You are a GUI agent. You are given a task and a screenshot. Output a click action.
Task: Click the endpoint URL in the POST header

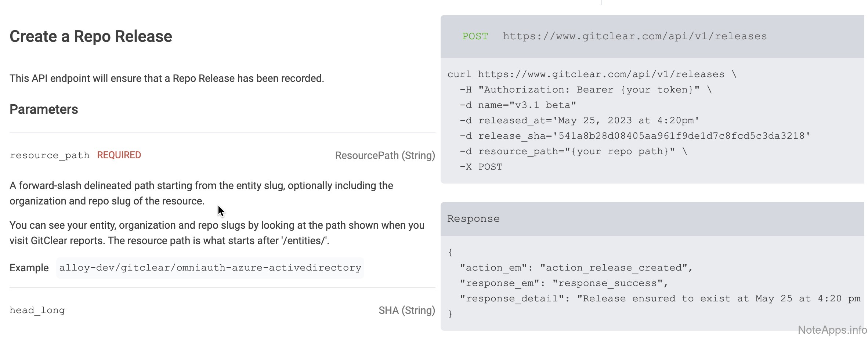[634, 36]
